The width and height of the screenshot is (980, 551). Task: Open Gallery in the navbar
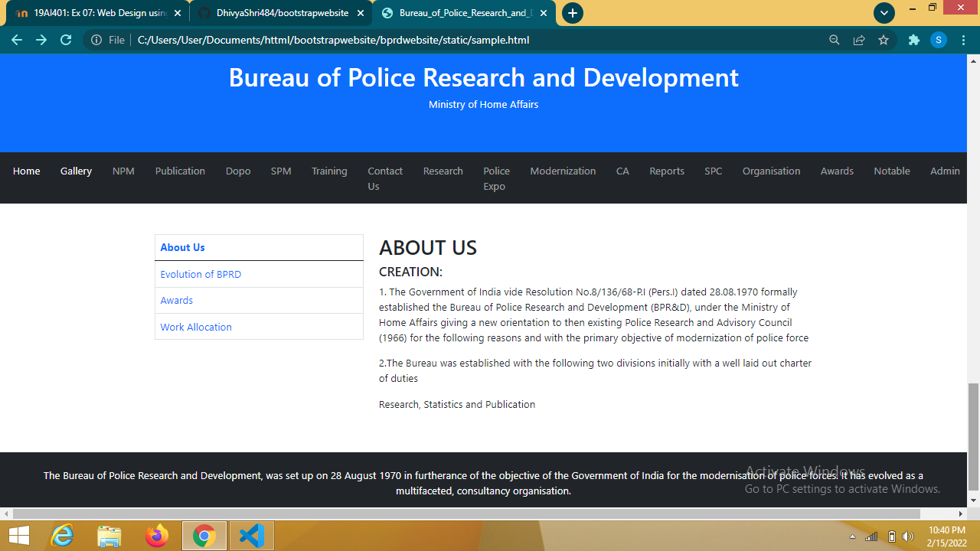pos(76,171)
